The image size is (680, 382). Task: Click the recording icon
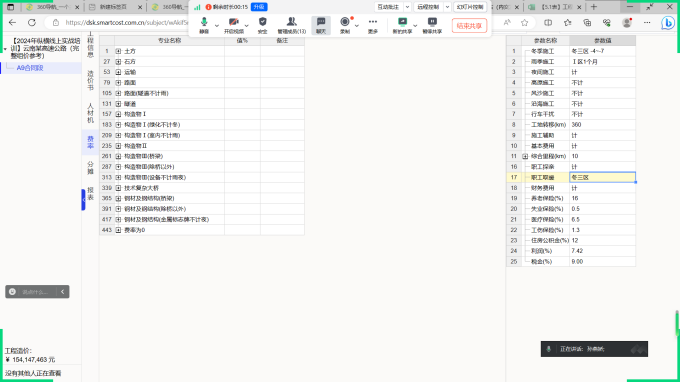[x=345, y=25]
